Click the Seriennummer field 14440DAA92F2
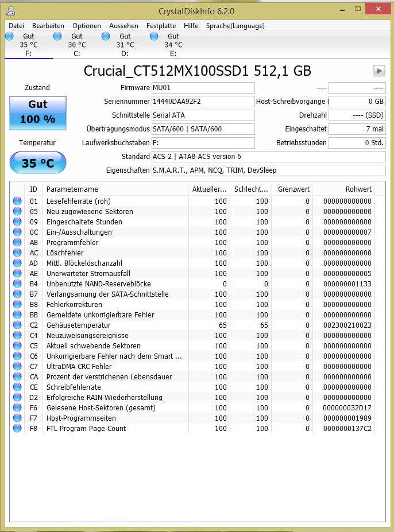Image resolution: width=394 pixels, height=532 pixels. pos(203,102)
